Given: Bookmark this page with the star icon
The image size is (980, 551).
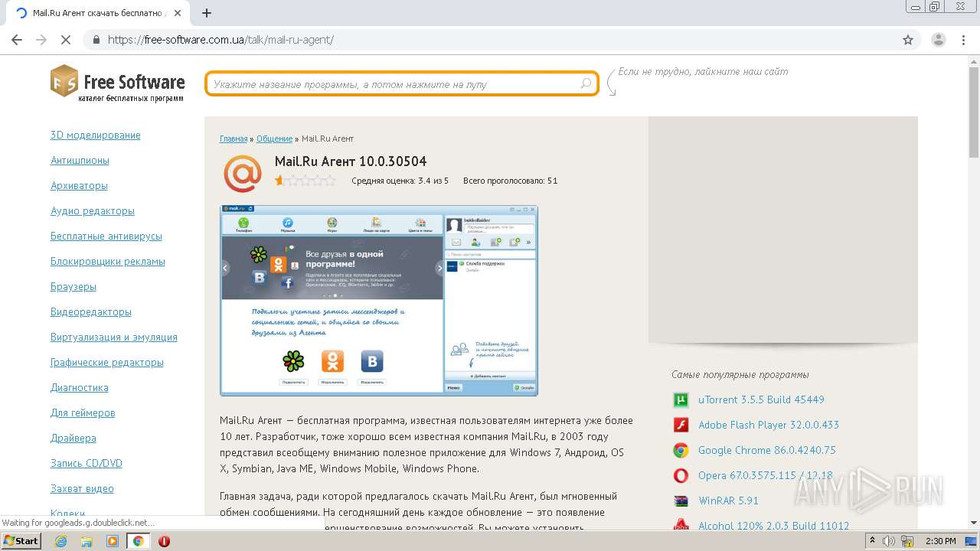Looking at the screenshot, I should point(908,40).
